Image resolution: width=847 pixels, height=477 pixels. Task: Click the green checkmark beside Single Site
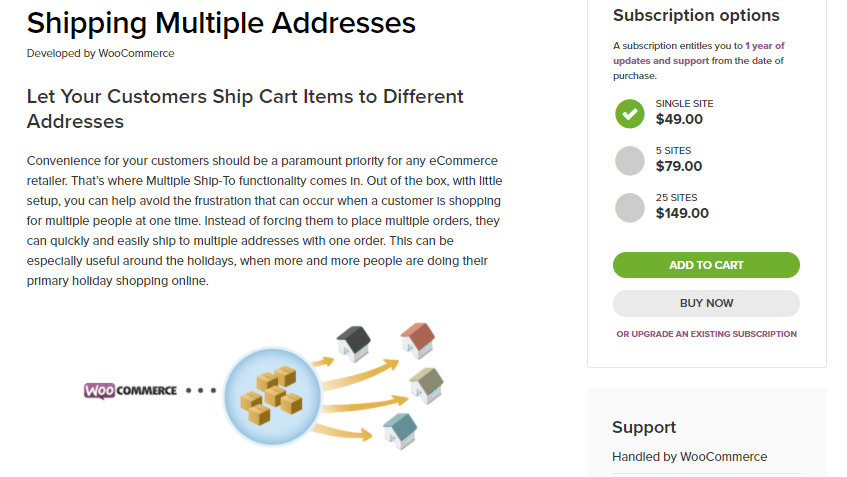coord(630,113)
